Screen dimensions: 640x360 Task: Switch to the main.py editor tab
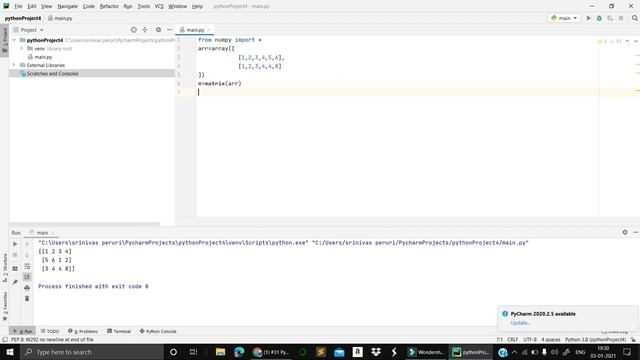[x=194, y=30]
